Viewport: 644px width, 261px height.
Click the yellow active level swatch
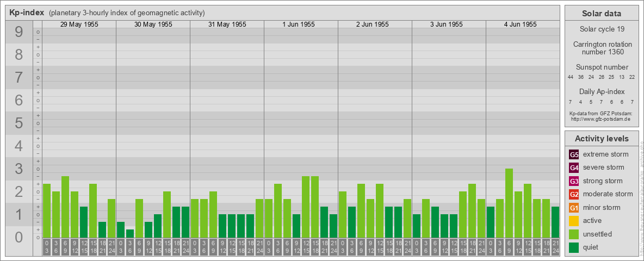click(574, 221)
